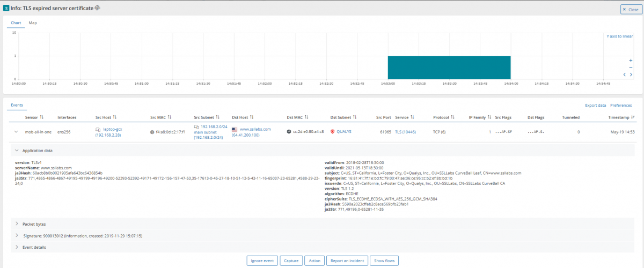The image size is (644, 268).
Task: Click US flag icon by www.ssllabs.com
Action: coord(235,129)
